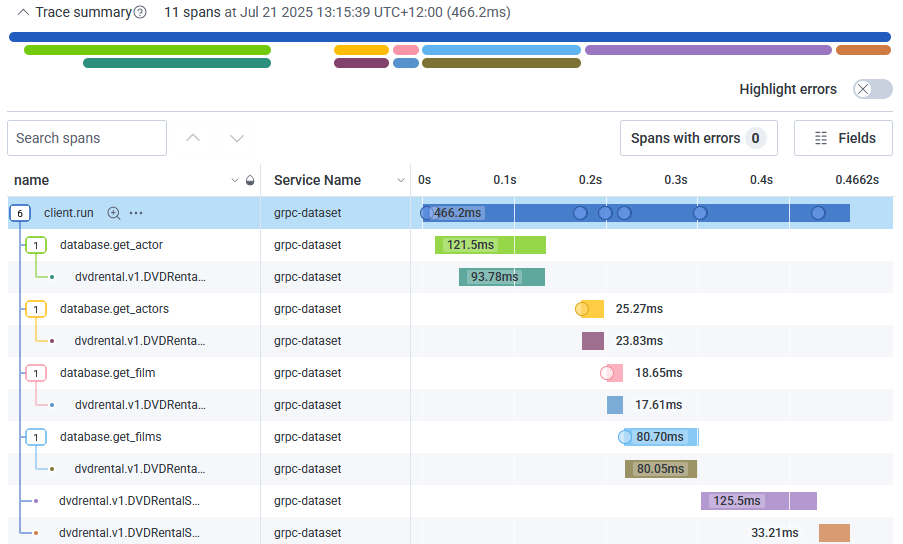Click the zoom icon beside client.run
This screenshot has height=544, width=903.
(x=114, y=213)
